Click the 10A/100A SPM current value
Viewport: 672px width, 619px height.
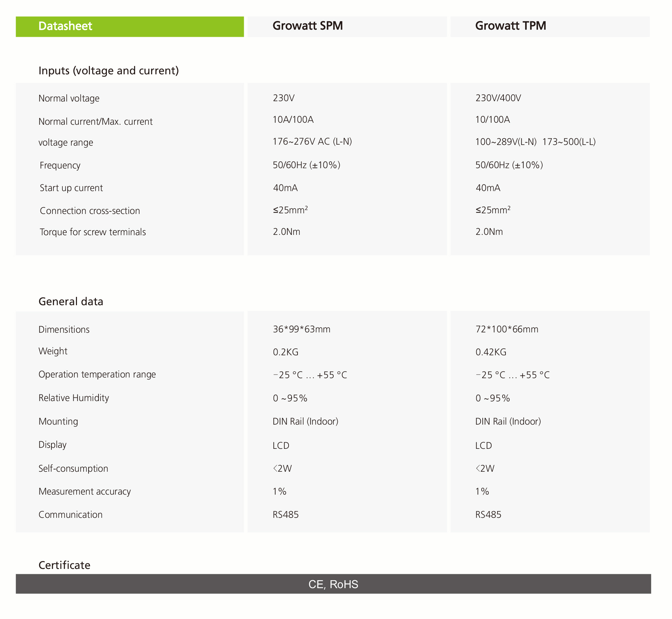pyautogui.click(x=293, y=119)
